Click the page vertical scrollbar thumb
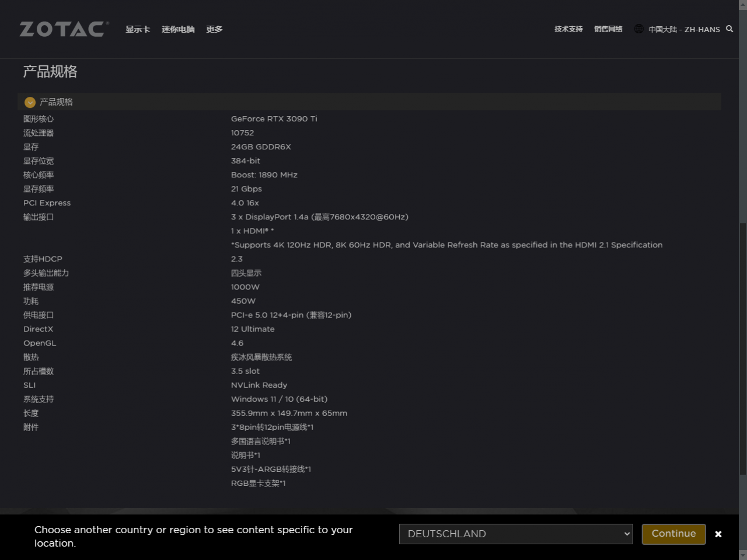Screen dimensions: 747x560 (743, 348)
